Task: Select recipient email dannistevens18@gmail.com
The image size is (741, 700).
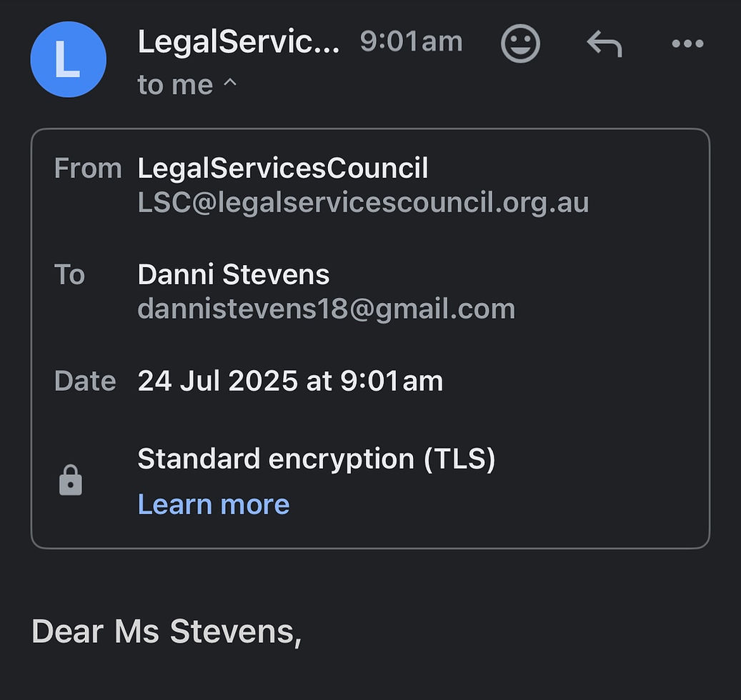Action: click(x=326, y=309)
